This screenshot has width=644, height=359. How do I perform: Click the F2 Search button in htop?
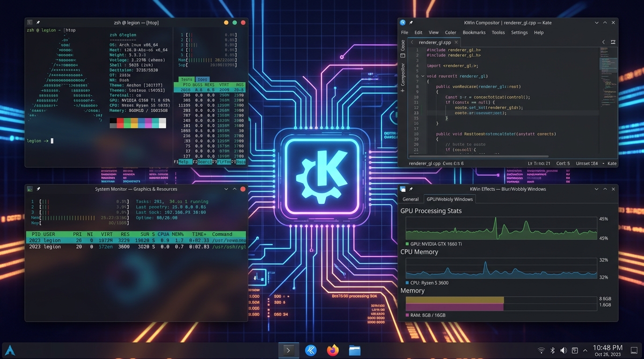[202, 162]
